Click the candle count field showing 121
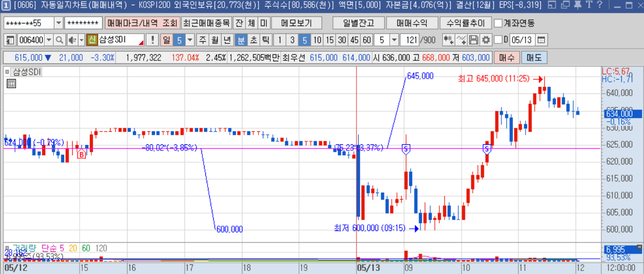 [x=410, y=40]
